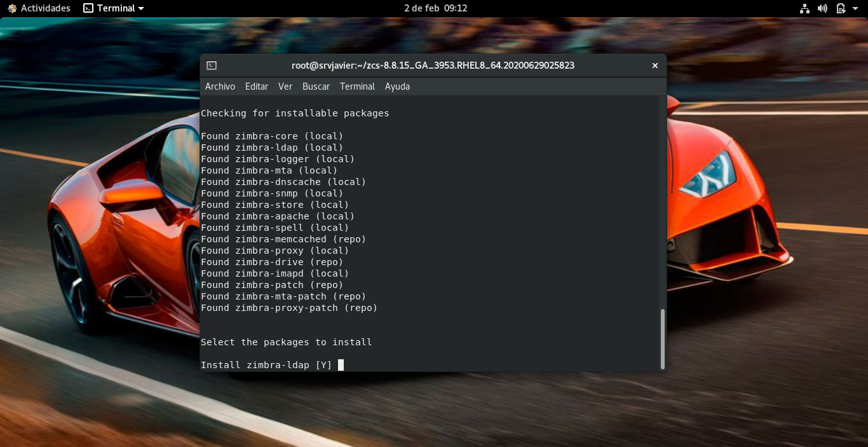Click the line 'Found zimbra-dnscache (local)'
This screenshot has height=447, width=868.
[x=283, y=182]
